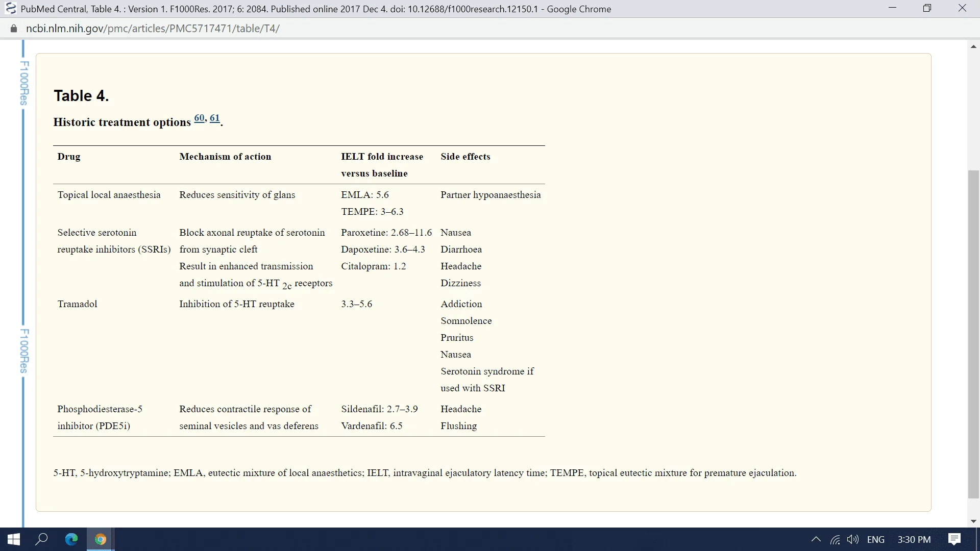This screenshot has width=980, height=551.
Task: Click 'Diarrhoea' side effect
Action: tap(461, 249)
